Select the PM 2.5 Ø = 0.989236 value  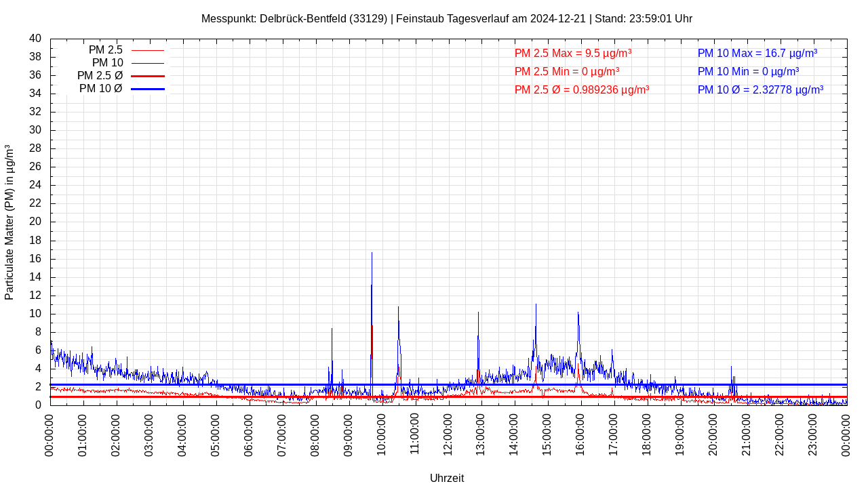tap(582, 89)
